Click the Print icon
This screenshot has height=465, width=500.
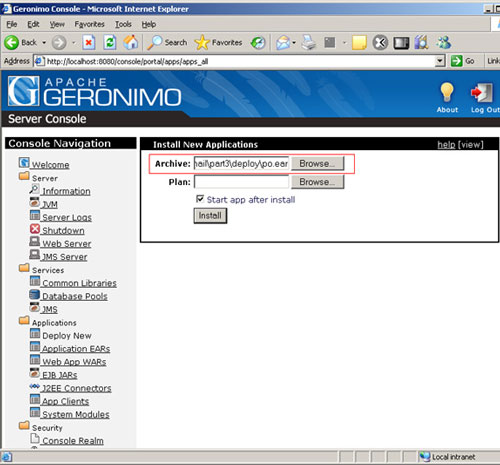tap(309, 43)
